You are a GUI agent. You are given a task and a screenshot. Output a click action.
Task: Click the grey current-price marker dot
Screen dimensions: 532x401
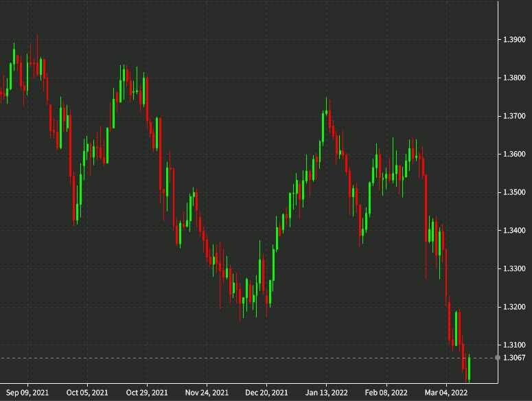pos(498,358)
